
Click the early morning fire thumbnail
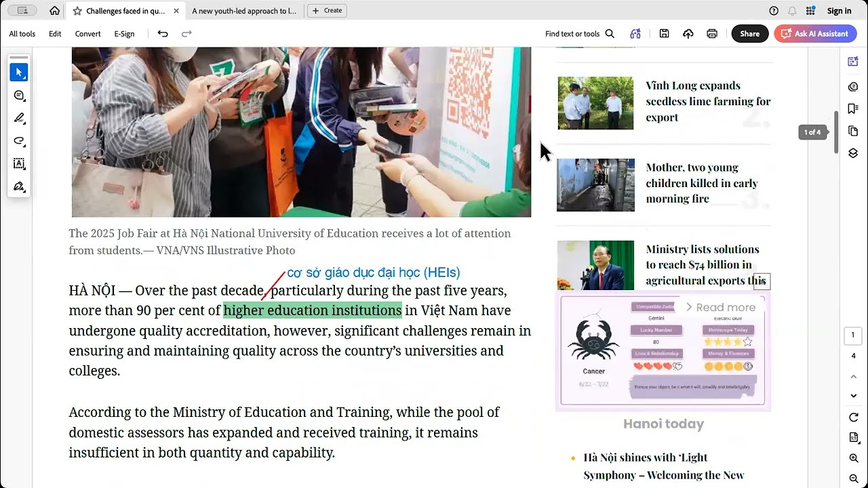595,185
